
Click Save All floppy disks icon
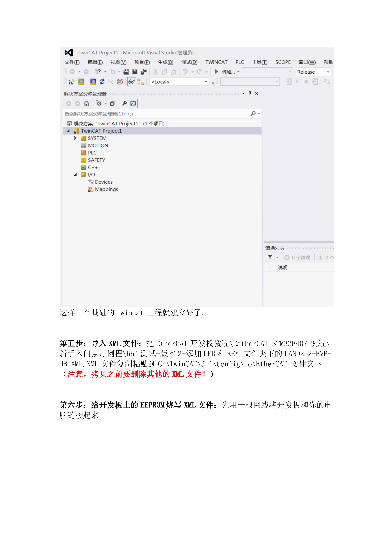[x=144, y=72]
